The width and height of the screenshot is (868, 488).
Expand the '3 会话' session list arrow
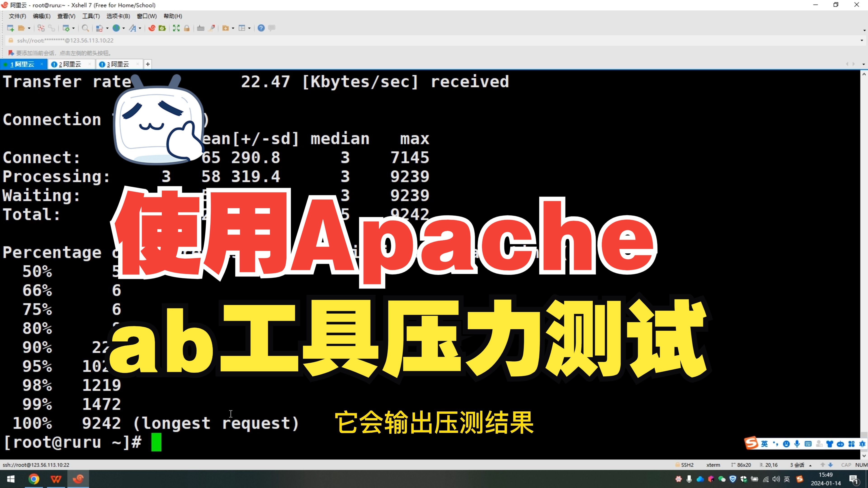coord(810,465)
